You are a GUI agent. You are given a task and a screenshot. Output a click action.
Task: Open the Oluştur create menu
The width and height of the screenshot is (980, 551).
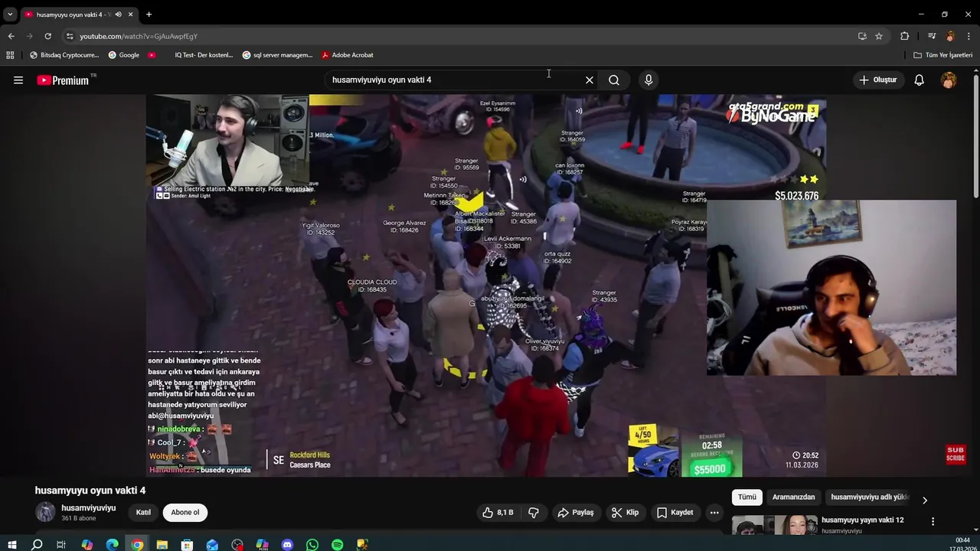point(878,80)
